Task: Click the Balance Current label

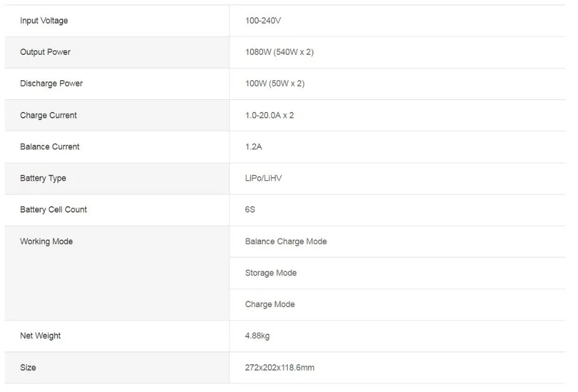Action: (49, 147)
